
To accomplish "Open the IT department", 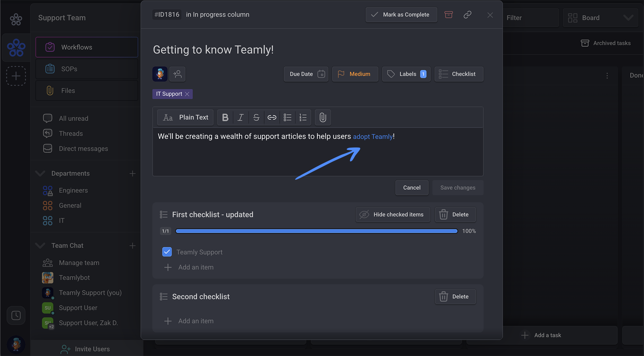I will tap(62, 221).
